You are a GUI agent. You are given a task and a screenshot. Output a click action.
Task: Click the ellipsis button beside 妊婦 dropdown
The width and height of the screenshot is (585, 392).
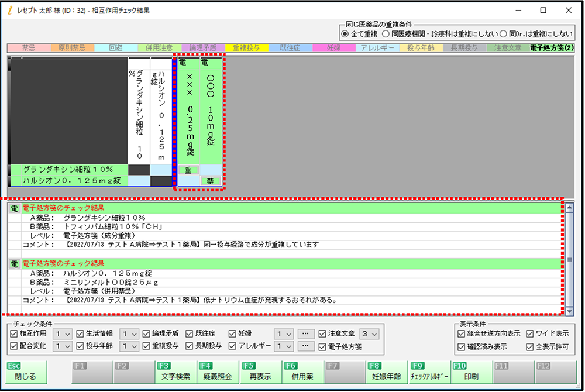305,334
